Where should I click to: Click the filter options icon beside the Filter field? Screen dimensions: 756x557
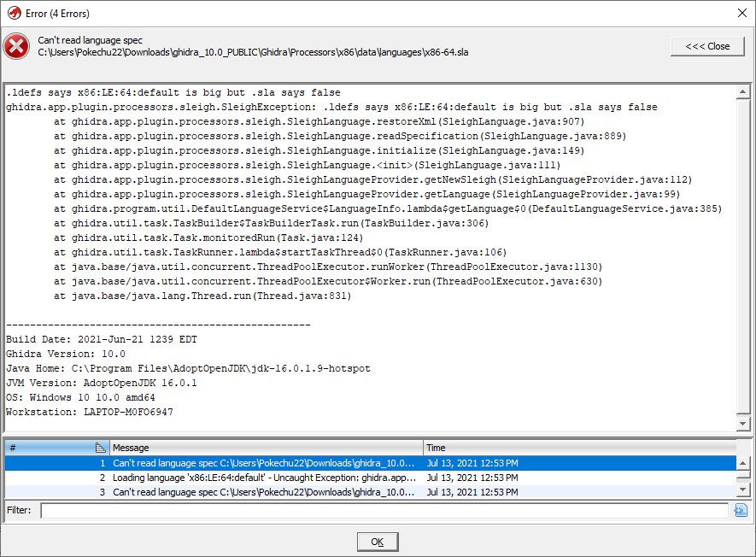pos(741,510)
